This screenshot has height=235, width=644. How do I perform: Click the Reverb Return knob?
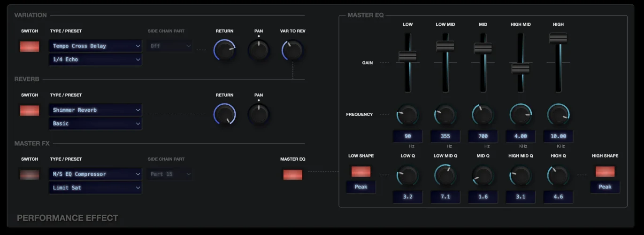point(225,114)
